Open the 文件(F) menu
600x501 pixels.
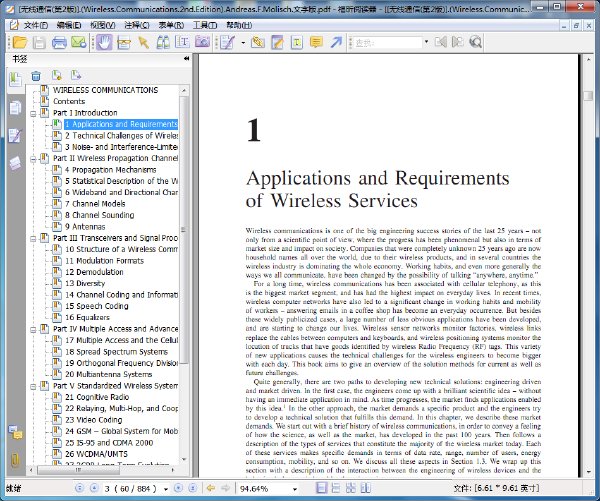click(36, 25)
